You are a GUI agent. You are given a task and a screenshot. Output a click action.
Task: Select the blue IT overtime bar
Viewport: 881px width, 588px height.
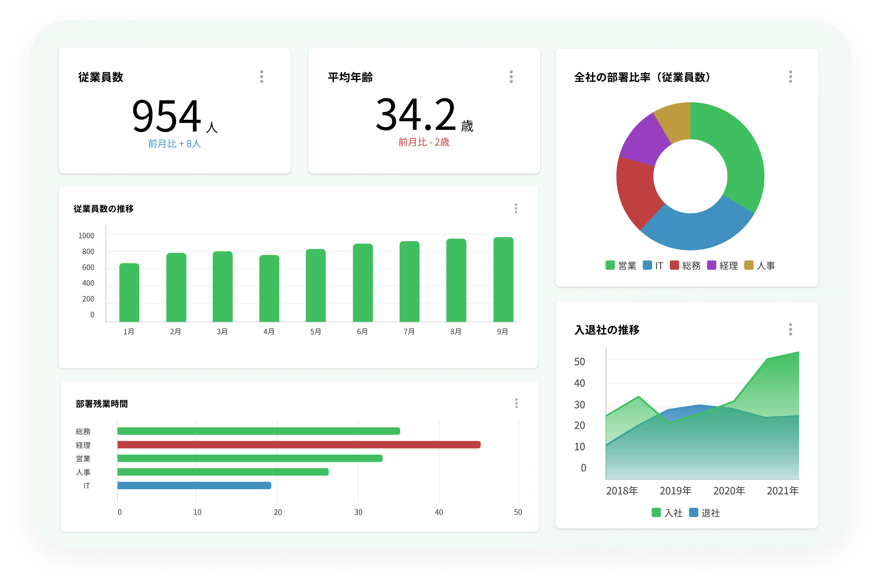194,486
